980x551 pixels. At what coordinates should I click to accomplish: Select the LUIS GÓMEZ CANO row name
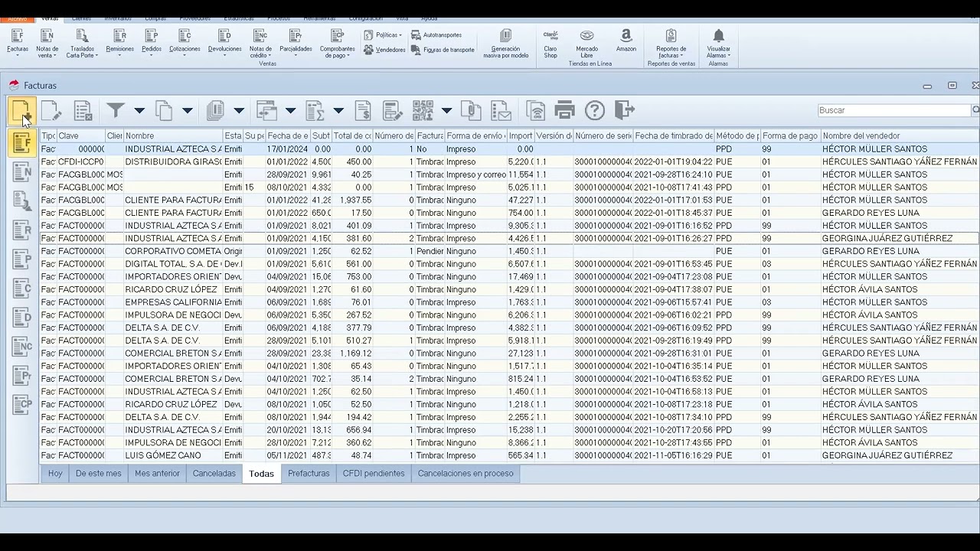click(163, 455)
